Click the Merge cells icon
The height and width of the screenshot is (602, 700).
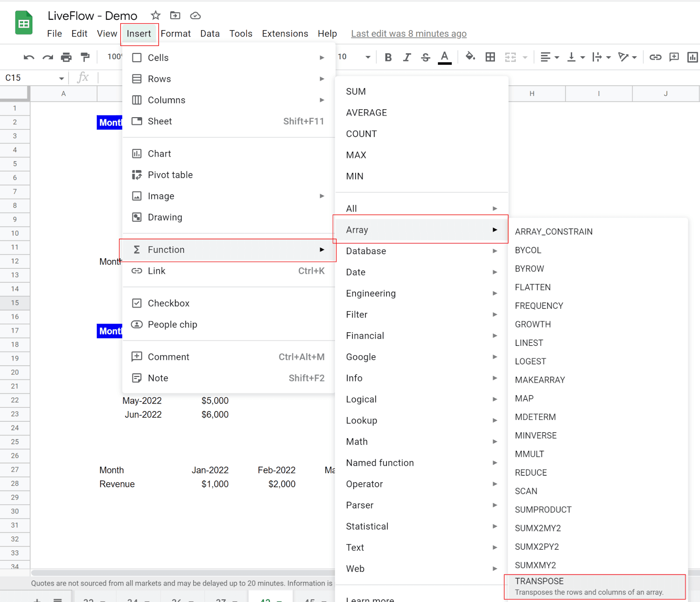(x=511, y=57)
